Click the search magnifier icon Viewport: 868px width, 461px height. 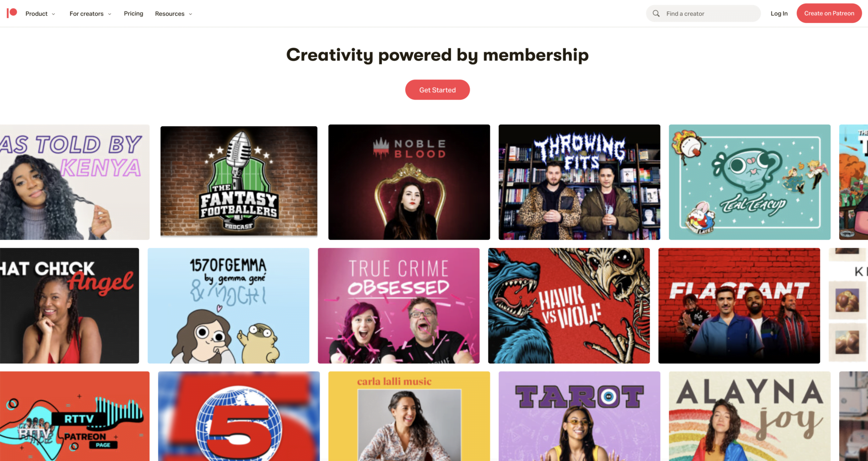(656, 14)
